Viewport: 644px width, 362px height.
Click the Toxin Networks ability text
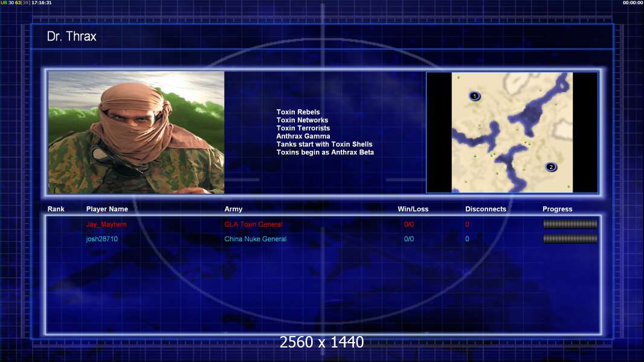pos(302,120)
